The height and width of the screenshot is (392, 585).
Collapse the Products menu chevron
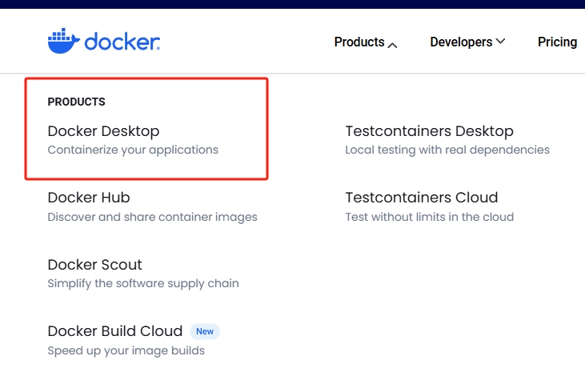pyautogui.click(x=392, y=45)
